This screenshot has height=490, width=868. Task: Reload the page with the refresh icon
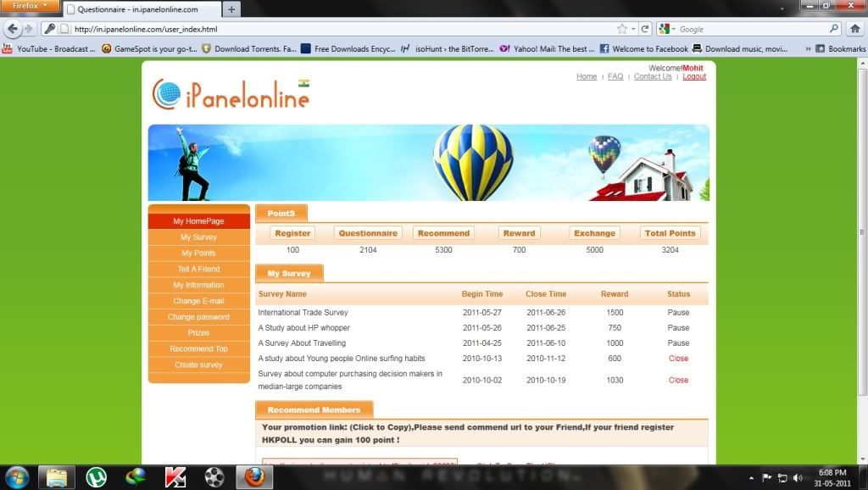coord(645,29)
